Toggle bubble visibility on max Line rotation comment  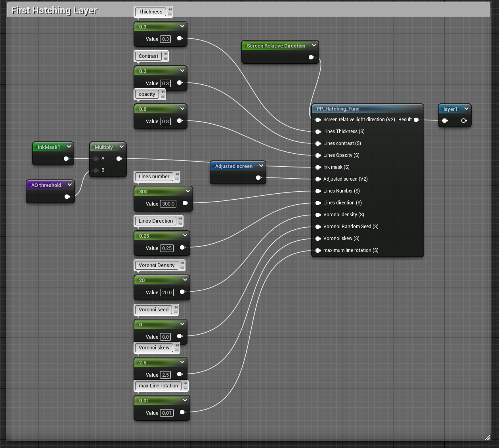(185, 388)
